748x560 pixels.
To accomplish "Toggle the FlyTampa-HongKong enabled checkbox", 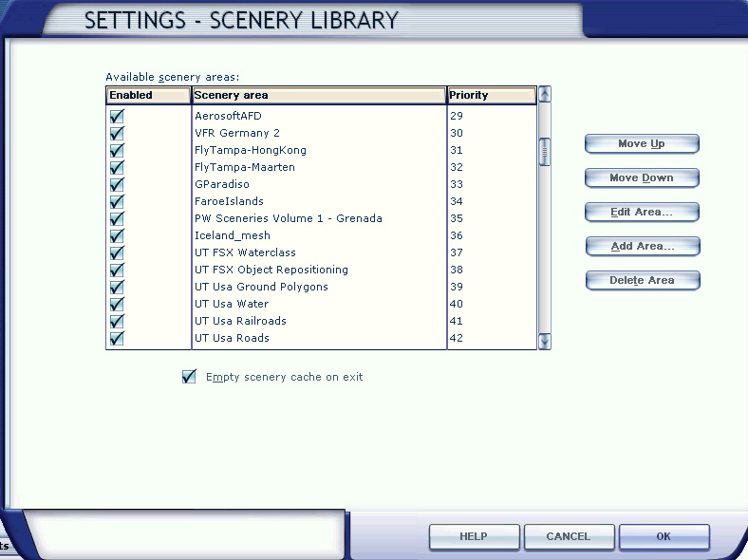I will pos(117,150).
